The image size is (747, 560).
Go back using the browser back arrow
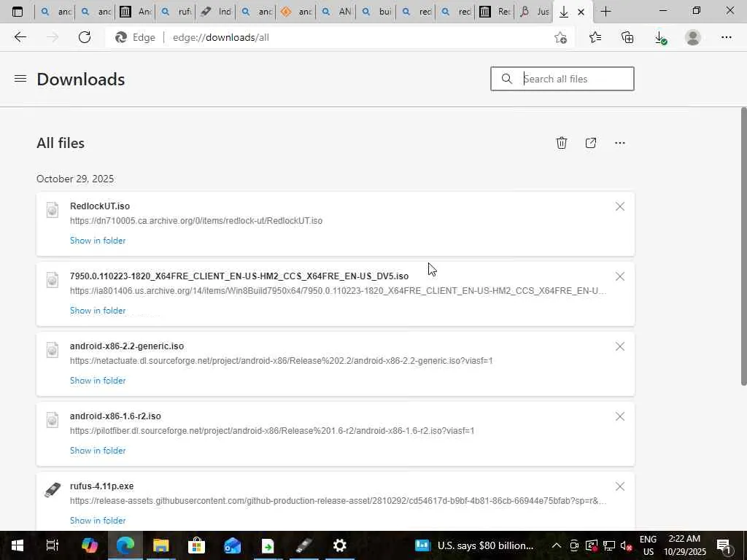tap(20, 37)
